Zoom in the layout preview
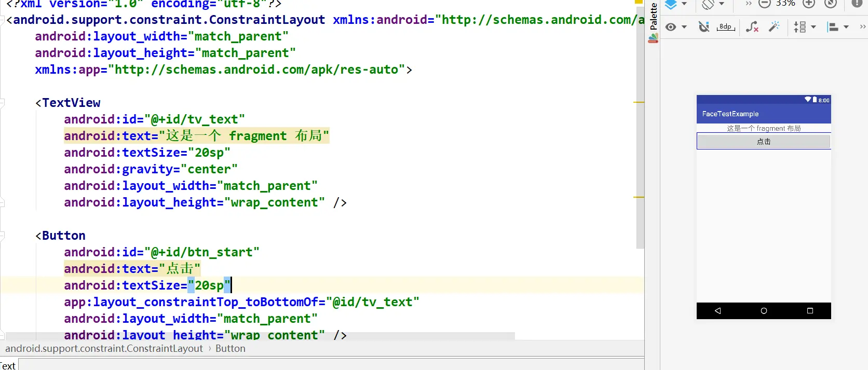Image resolution: width=868 pixels, height=370 pixels. pos(809,4)
